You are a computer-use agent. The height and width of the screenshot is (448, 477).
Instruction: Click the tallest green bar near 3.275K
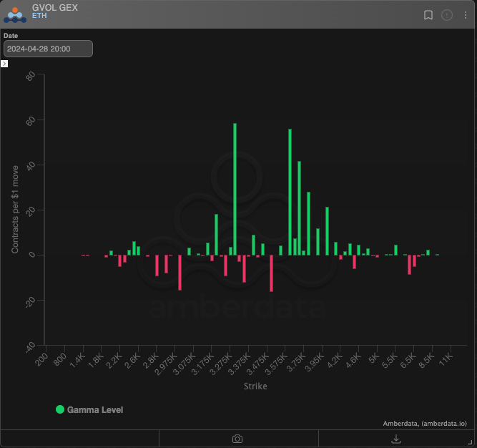[235, 189]
